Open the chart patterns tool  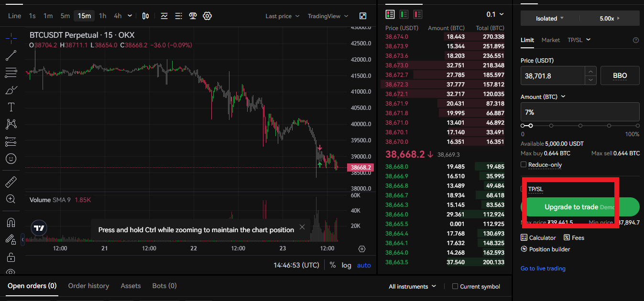(x=11, y=124)
